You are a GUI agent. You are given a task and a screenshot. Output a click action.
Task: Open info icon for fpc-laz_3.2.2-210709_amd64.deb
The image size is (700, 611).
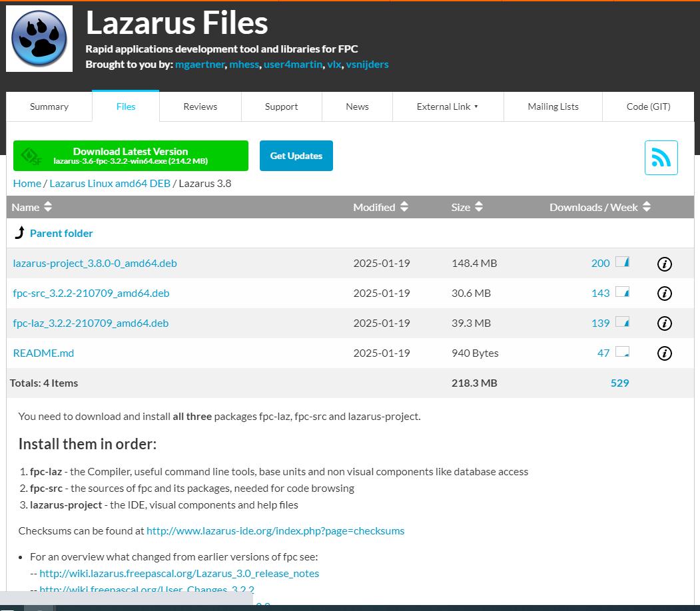pos(664,323)
